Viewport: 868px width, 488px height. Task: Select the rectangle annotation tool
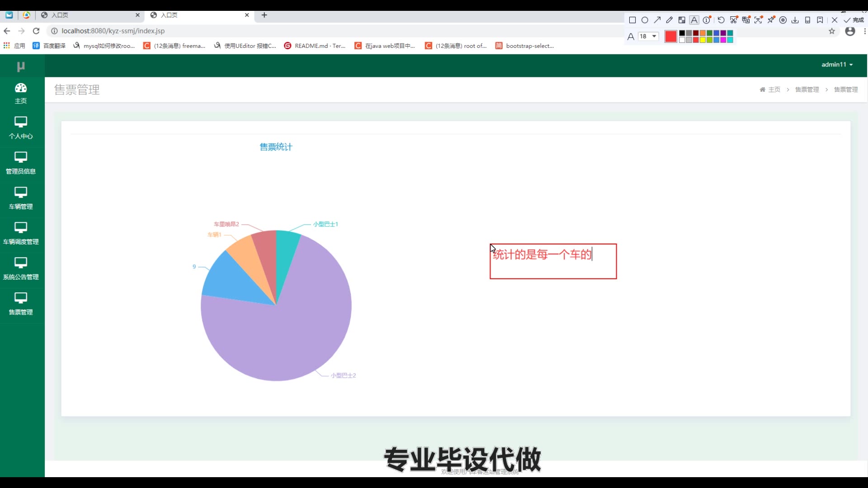pos(632,20)
